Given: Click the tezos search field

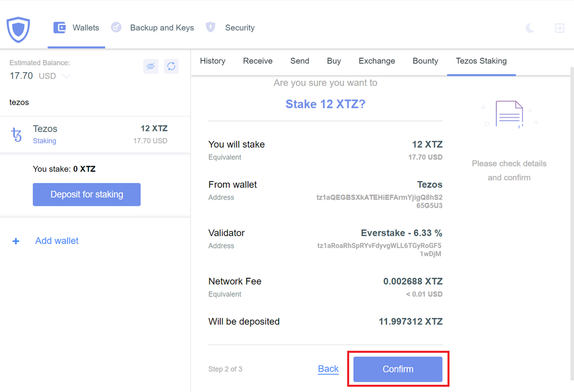Looking at the screenshot, I should pos(95,102).
